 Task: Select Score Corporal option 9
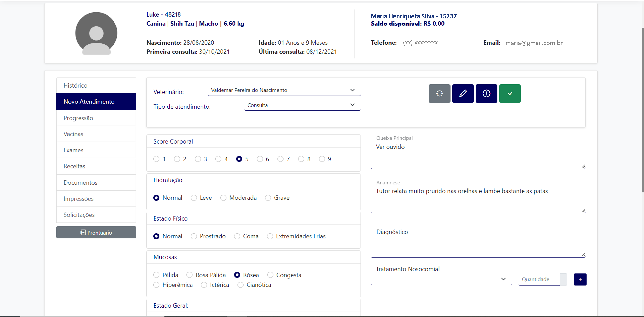[x=322, y=159]
